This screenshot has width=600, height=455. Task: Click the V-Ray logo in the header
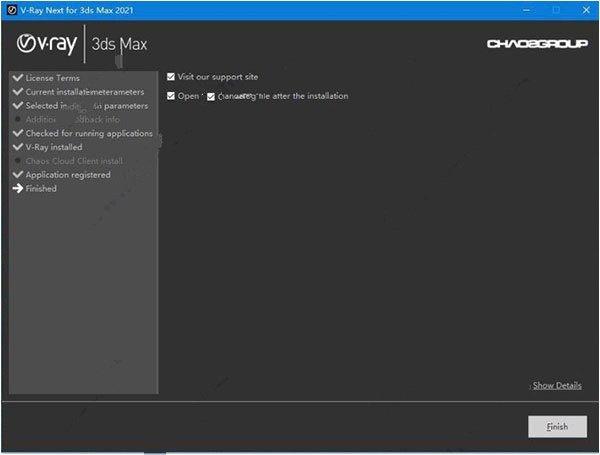tap(47, 44)
